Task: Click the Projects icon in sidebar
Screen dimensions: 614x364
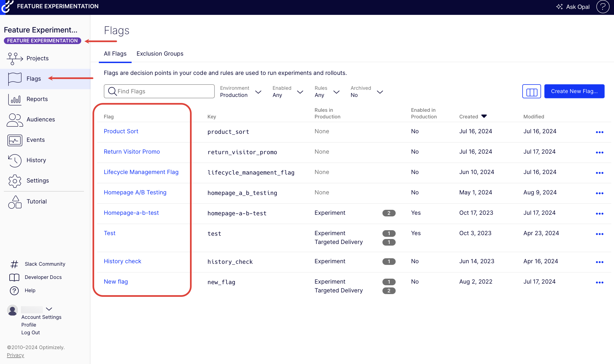Action: click(14, 58)
